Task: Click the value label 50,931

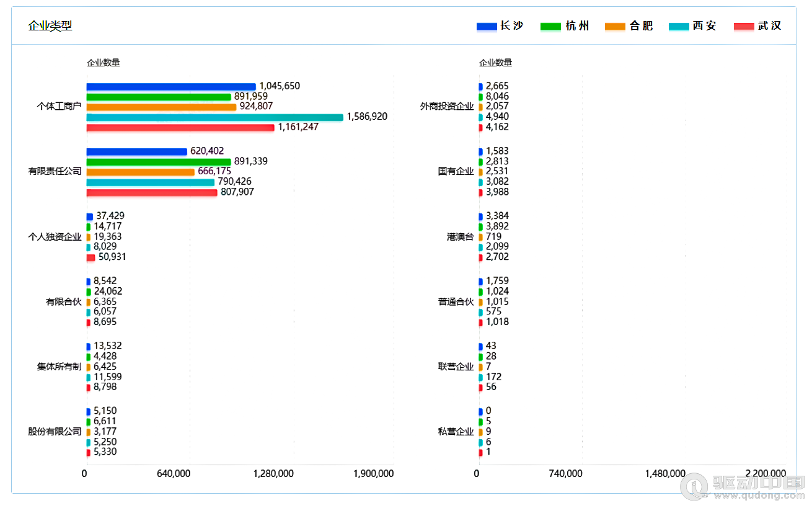Action: [x=112, y=257]
